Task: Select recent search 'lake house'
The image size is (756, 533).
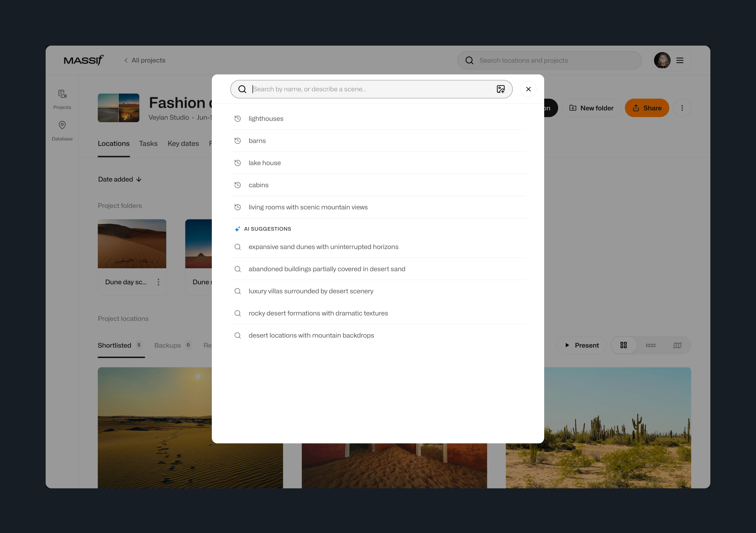Action: 378,163
